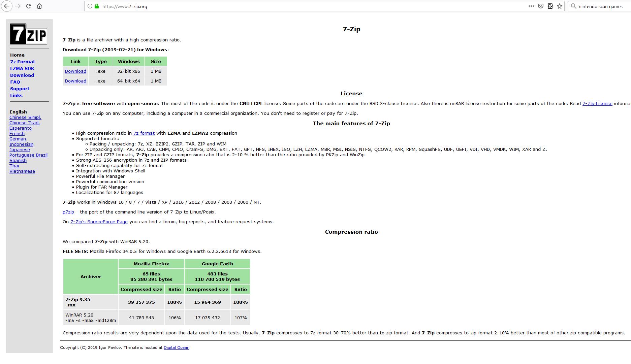Click the '41 789 543' cell

pyautogui.click(x=141, y=318)
